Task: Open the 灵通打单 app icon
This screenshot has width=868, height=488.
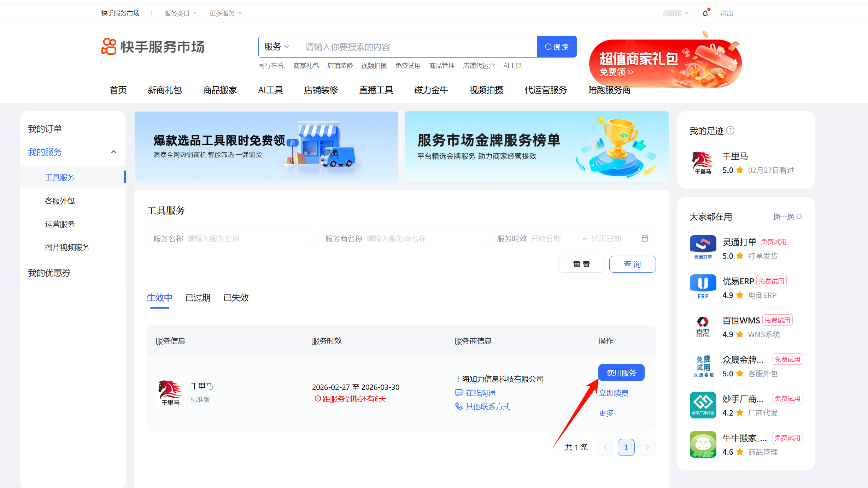Action: (703, 248)
